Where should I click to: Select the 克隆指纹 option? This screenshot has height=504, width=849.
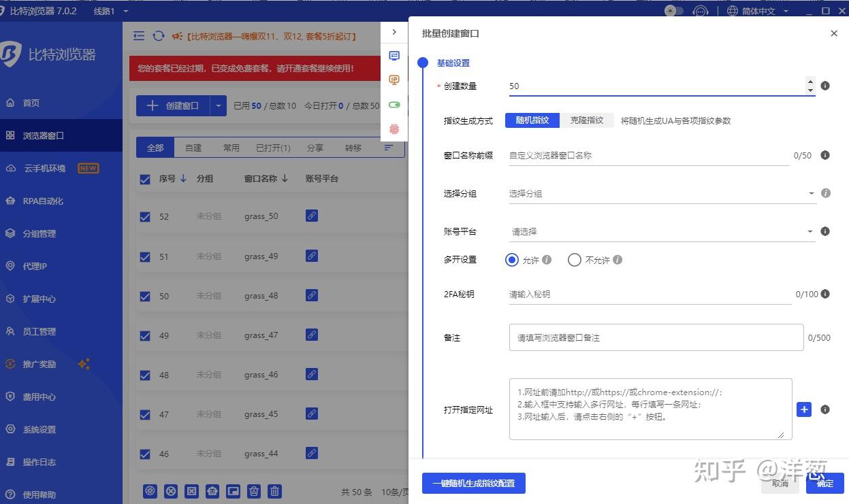pos(587,120)
